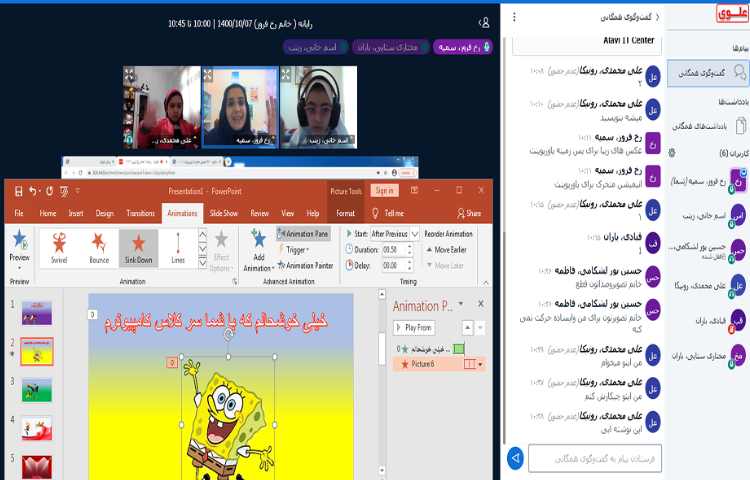Decrease the Delay with down stepper
The width and height of the screenshot is (750, 480).
click(409, 268)
